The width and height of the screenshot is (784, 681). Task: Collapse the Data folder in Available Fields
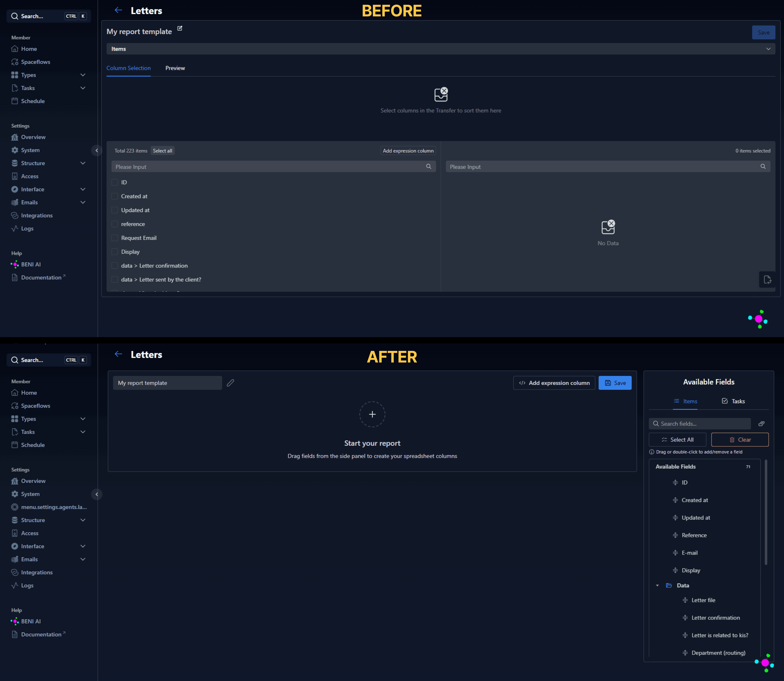(657, 586)
